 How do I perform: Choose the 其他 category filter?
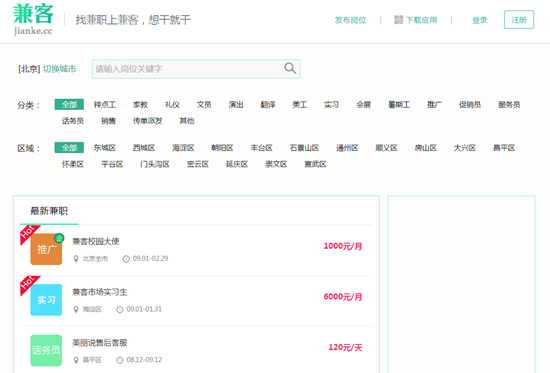[187, 121]
